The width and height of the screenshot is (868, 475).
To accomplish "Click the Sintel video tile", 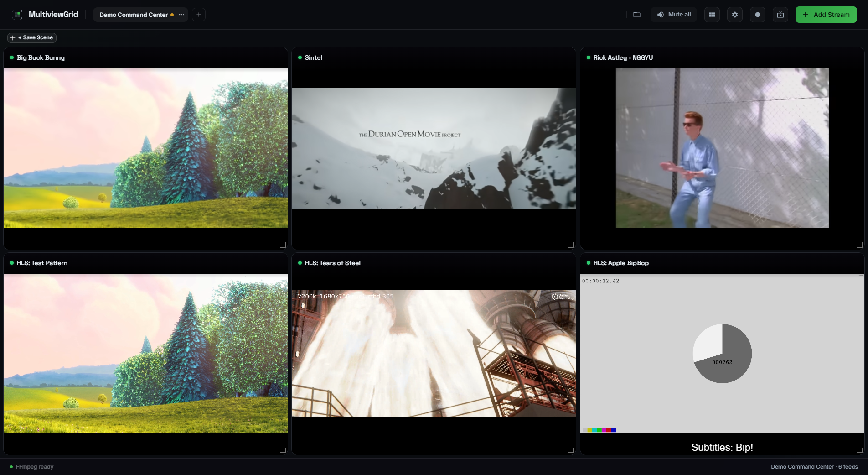I will (434, 148).
